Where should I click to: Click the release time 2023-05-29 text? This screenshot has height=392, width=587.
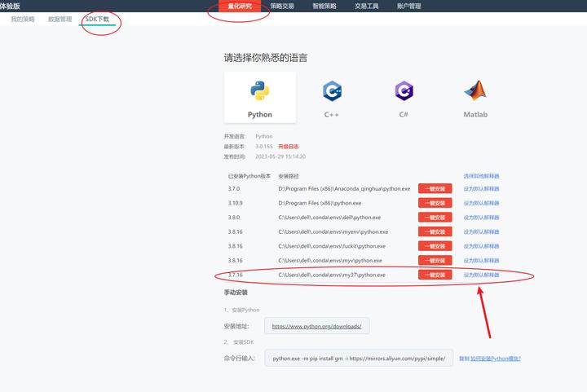280,156
